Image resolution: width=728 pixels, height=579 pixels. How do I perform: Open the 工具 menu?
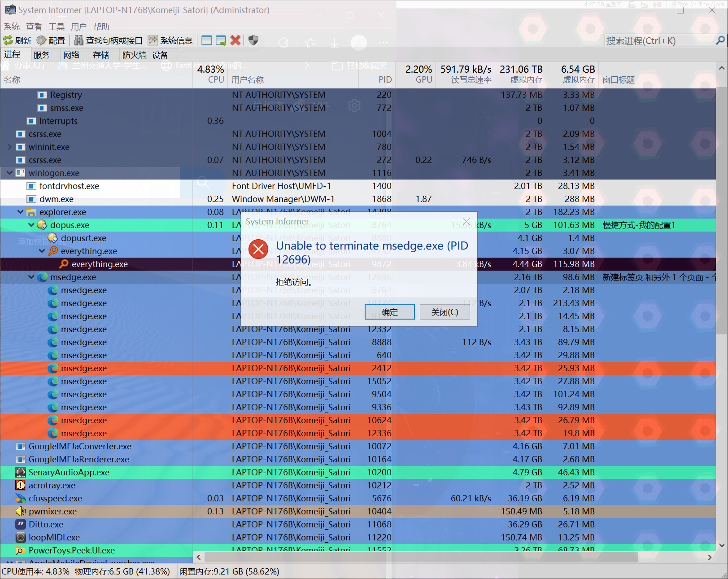tap(57, 27)
